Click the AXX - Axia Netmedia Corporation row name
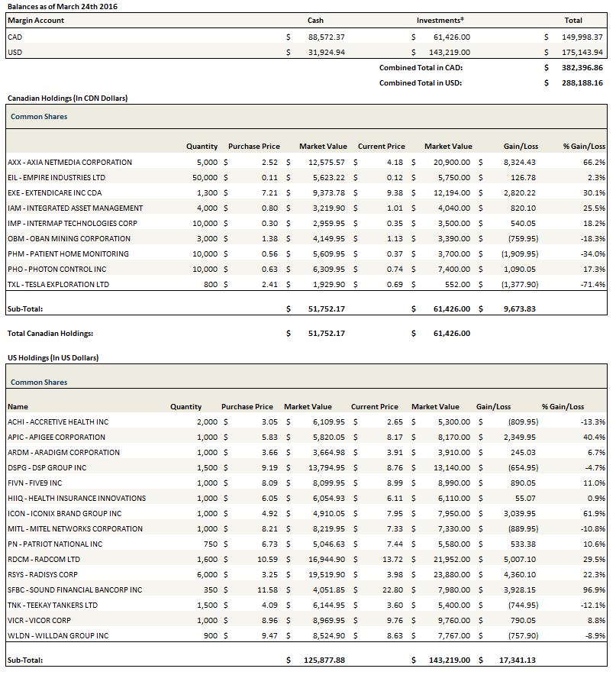 (x=69, y=162)
